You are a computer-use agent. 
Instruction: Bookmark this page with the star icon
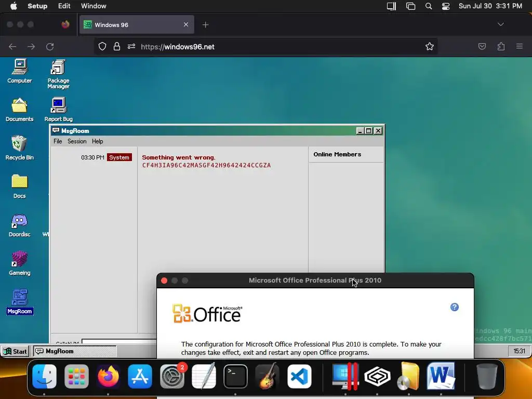[x=430, y=46]
